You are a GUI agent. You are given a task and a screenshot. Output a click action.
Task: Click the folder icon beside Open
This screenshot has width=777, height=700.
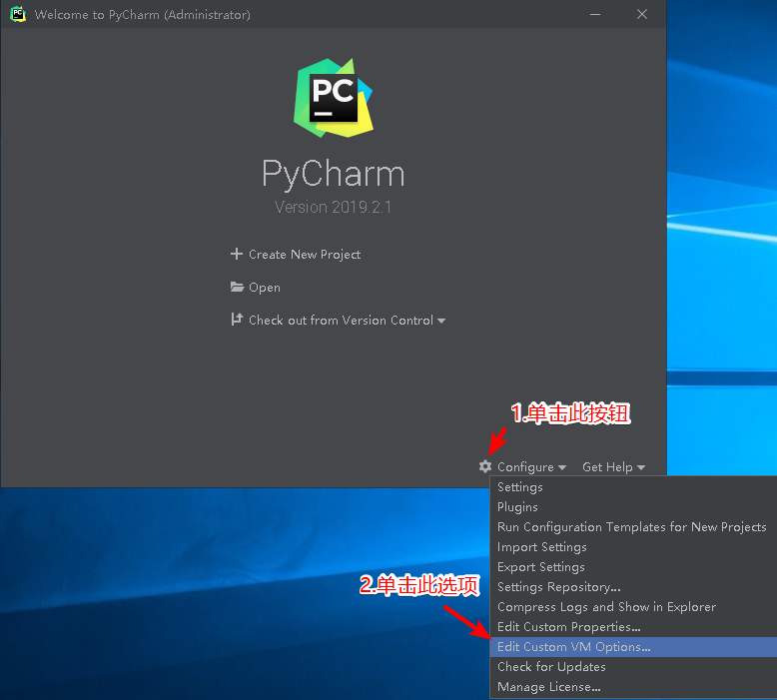tap(237, 287)
